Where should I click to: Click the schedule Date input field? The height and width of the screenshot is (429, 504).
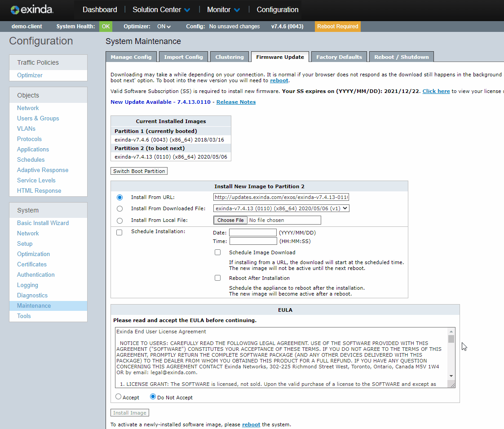252,232
